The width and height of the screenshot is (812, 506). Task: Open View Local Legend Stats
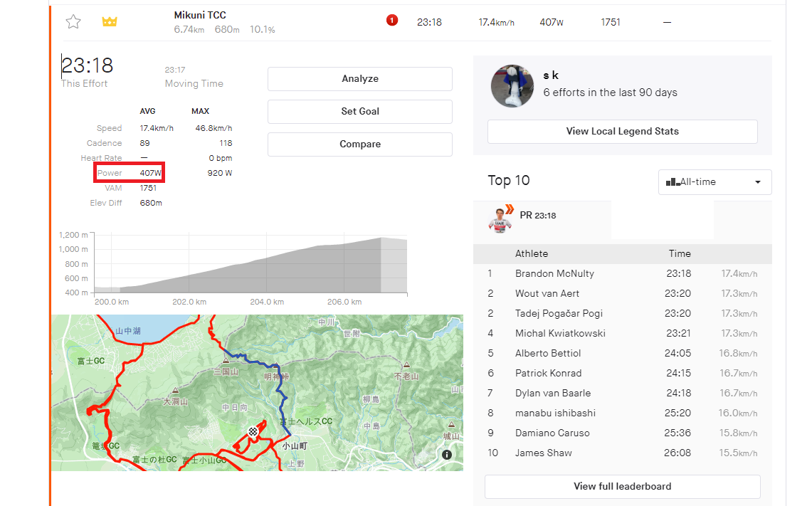(622, 132)
